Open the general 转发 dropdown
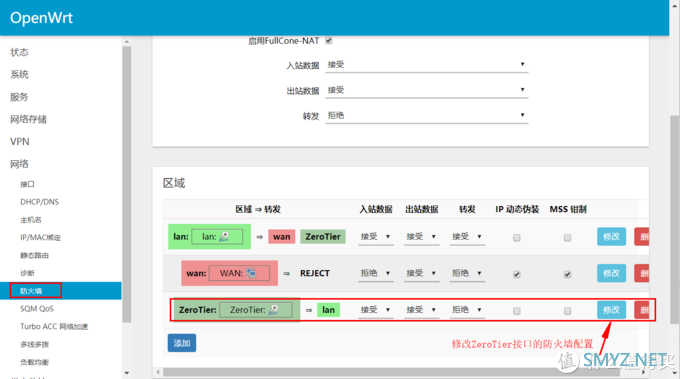Image resolution: width=680 pixels, height=379 pixels. pyautogui.click(x=427, y=115)
